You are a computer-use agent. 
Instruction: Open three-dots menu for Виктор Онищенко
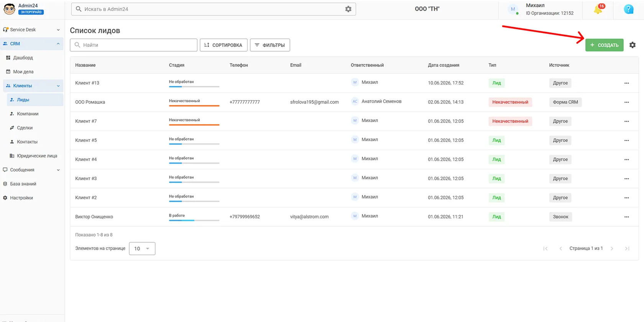point(626,217)
